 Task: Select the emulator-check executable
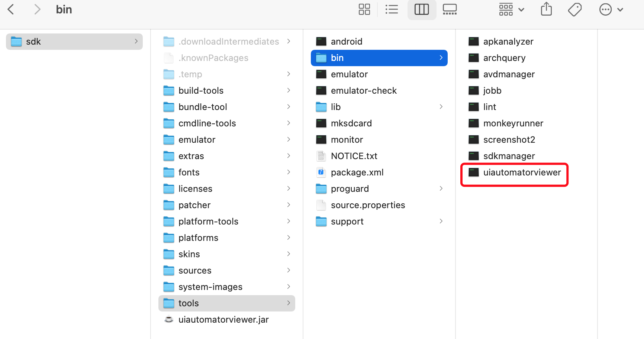pos(364,90)
